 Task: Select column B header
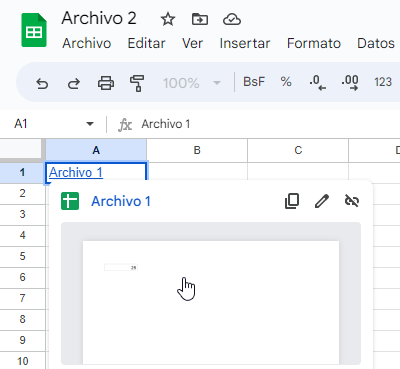point(197,150)
